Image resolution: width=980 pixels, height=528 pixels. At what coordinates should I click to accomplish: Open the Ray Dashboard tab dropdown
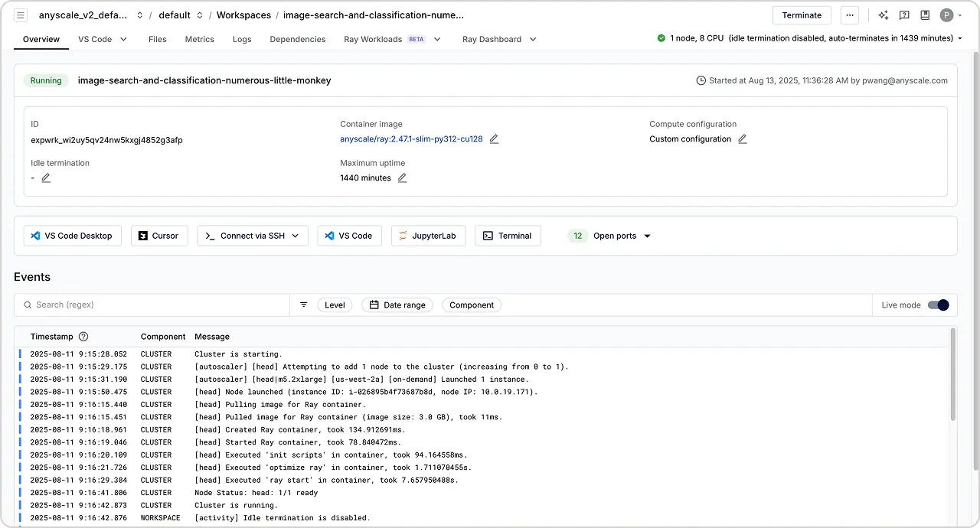tap(533, 39)
